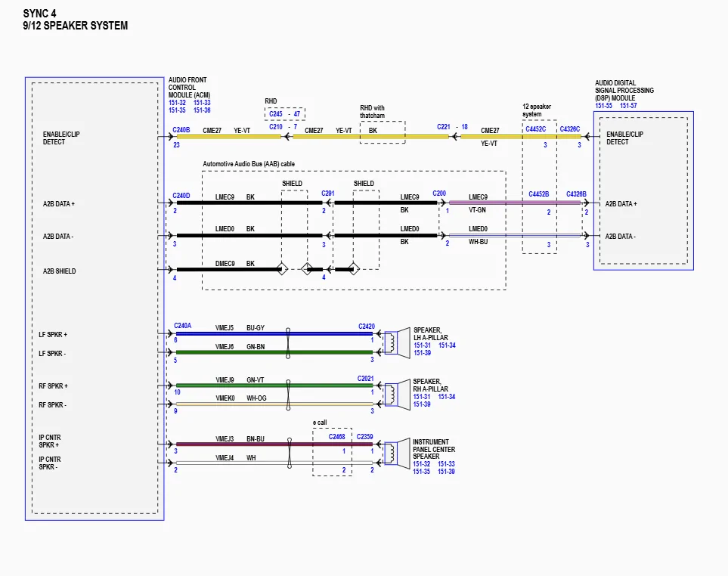
Task: Open connector link C240D
Action: (181, 196)
